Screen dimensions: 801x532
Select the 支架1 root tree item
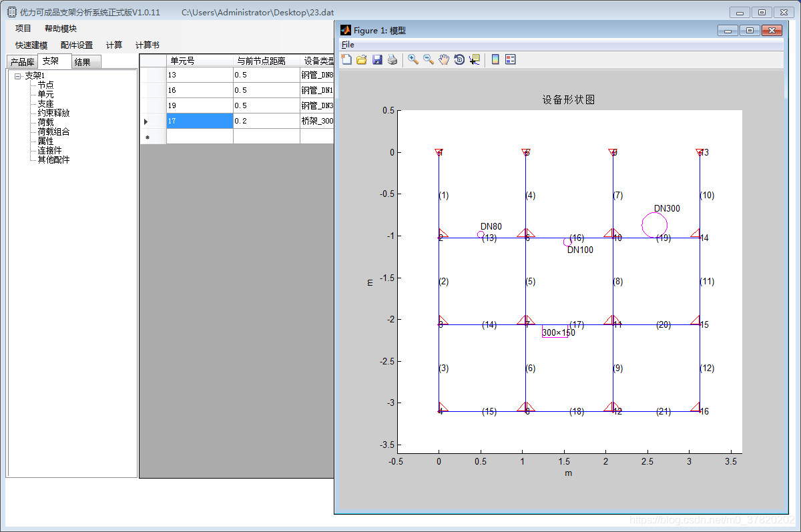point(35,76)
